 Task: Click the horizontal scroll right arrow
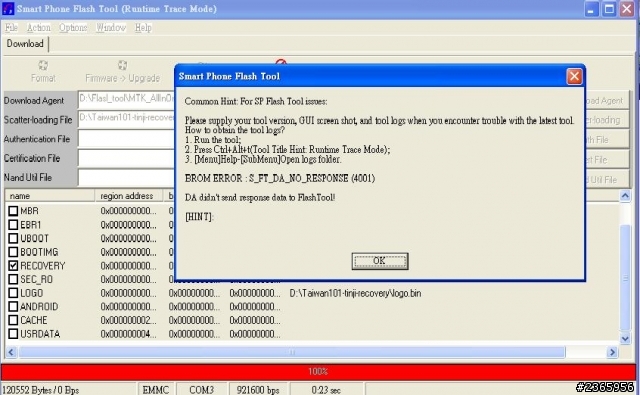click(612, 352)
